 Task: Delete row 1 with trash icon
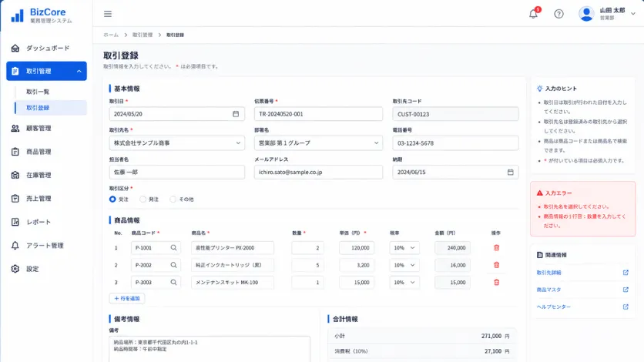click(496, 248)
